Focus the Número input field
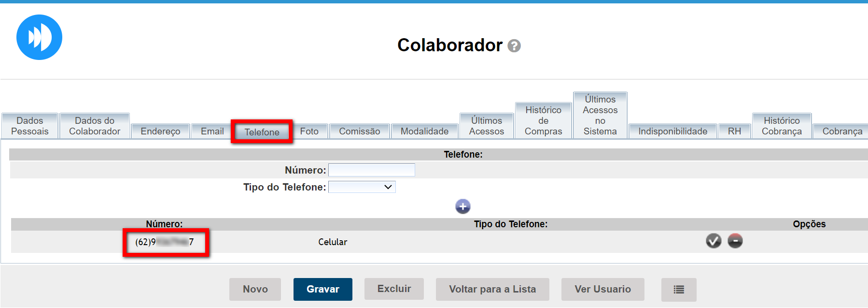 click(371, 170)
